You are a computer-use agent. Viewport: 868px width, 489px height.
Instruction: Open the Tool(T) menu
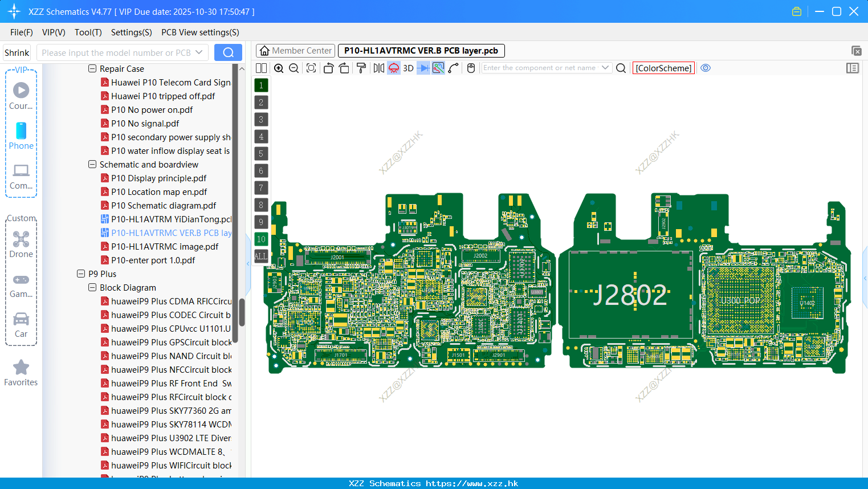[88, 32]
